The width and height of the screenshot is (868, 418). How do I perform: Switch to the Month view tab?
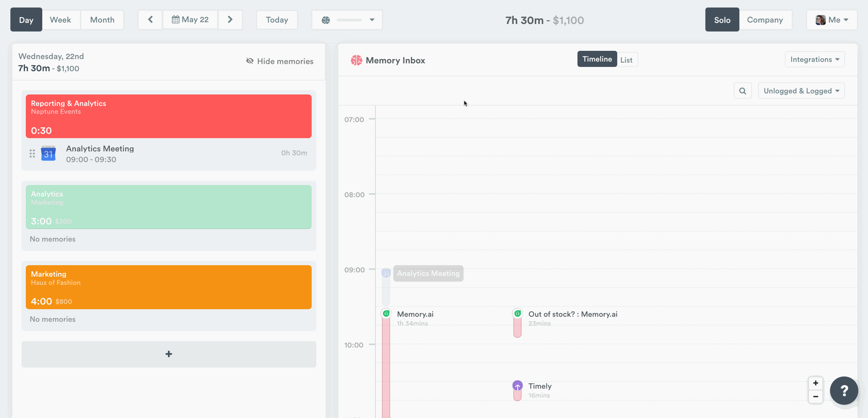tap(102, 19)
